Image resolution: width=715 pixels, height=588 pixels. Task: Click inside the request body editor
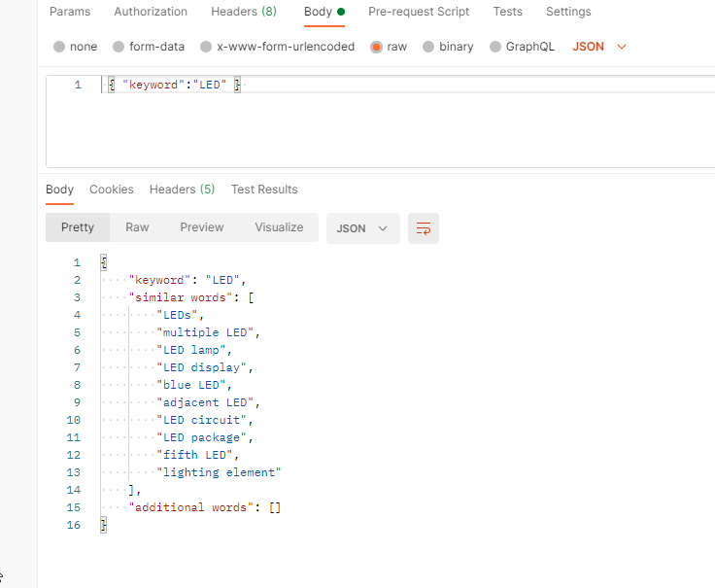(x=383, y=121)
